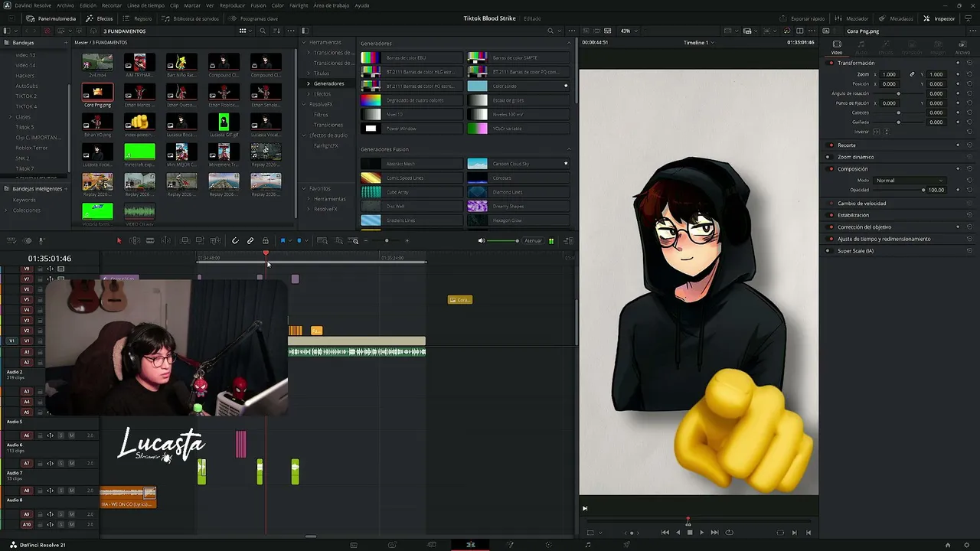Search the media pool with magnifier icon
This screenshot has width=980, height=551.
[x=263, y=31]
